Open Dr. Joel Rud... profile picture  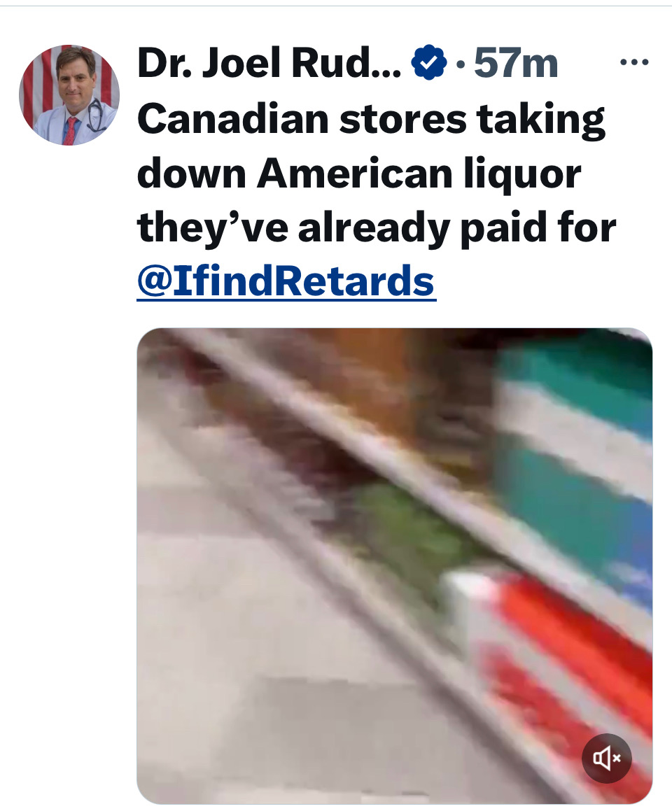69,95
